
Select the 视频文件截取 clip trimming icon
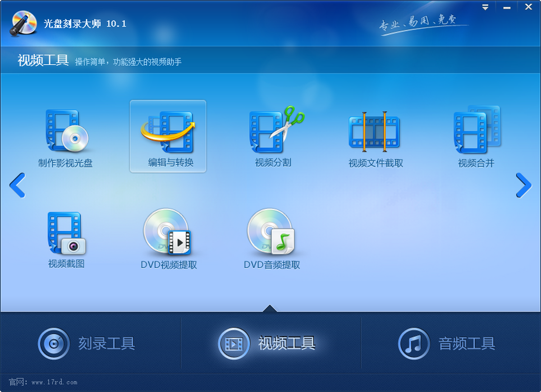[x=375, y=132]
